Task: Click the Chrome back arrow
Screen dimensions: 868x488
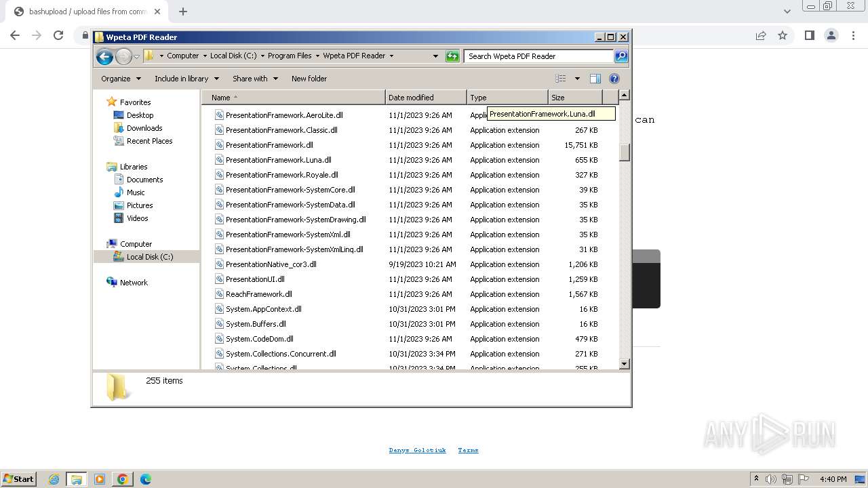Action: (x=15, y=35)
